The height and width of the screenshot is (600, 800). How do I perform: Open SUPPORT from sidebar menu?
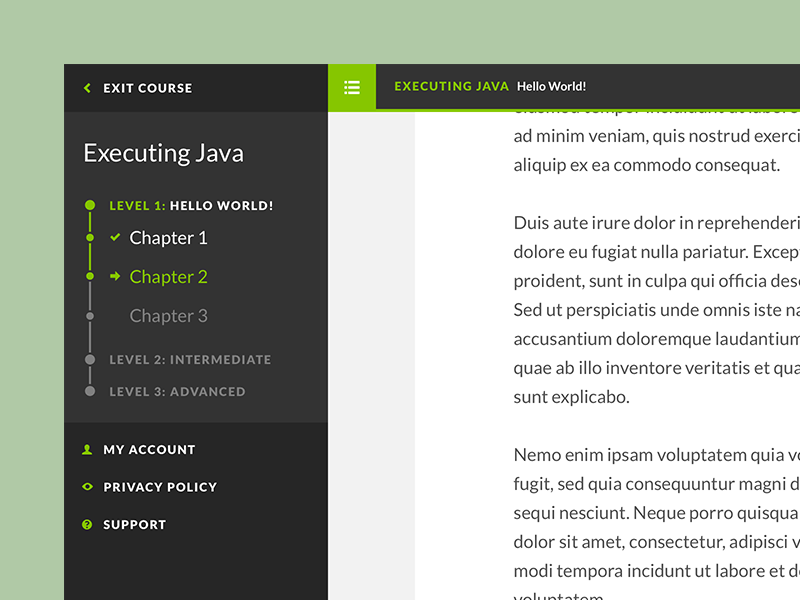[x=135, y=524]
